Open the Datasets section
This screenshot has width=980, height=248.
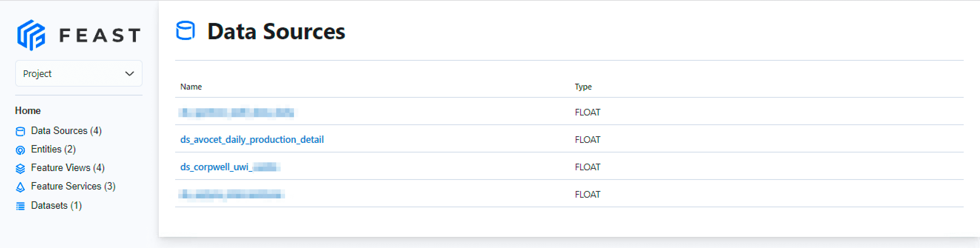[x=56, y=205]
